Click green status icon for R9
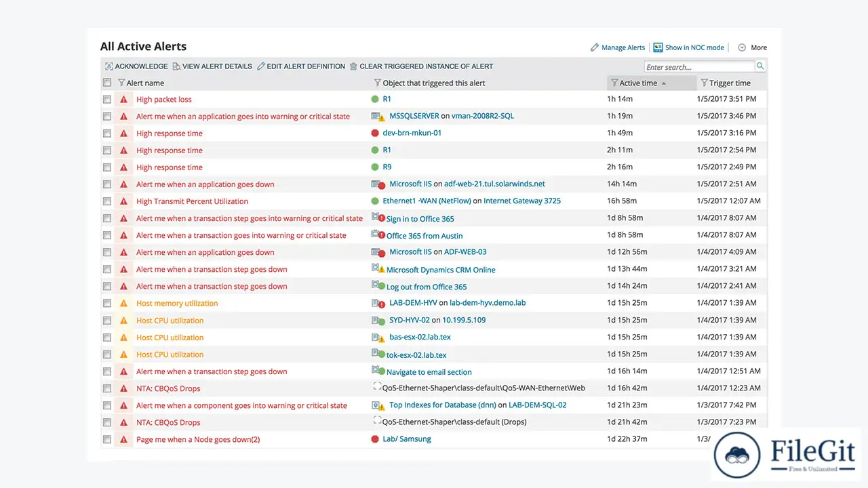The image size is (868, 488). tap(375, 167)
